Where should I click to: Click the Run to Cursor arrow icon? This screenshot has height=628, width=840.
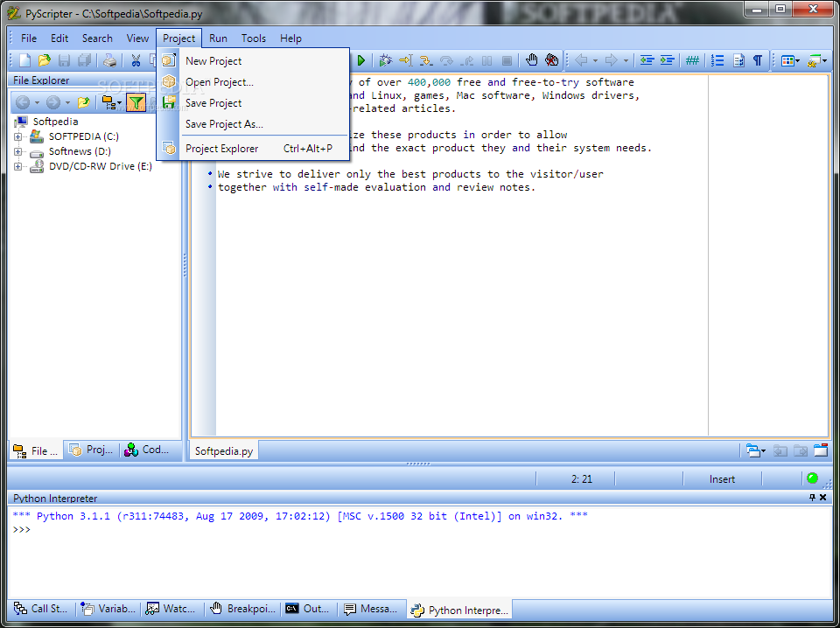point(405,60)
